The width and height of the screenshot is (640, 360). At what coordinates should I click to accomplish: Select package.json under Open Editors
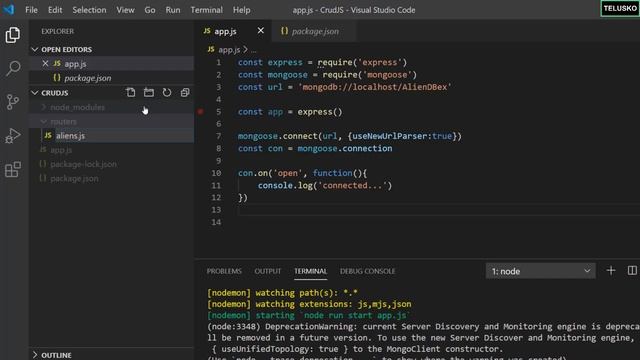(111, 78)
